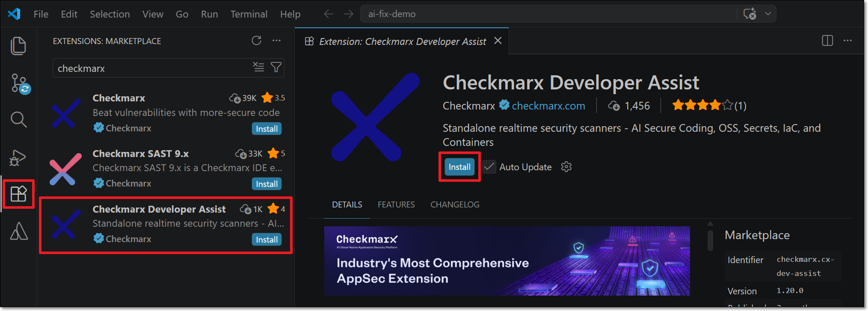Go forward with the navigation arrow
Screen dimensions: 868x311
(x=349, y=14)
